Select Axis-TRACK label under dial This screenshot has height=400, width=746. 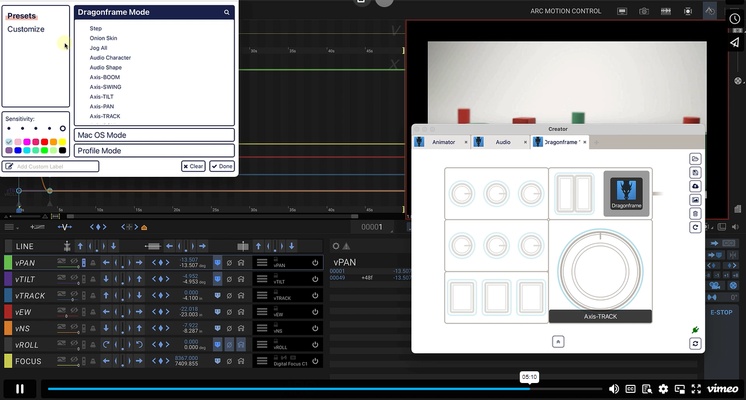tap(600, 316)
